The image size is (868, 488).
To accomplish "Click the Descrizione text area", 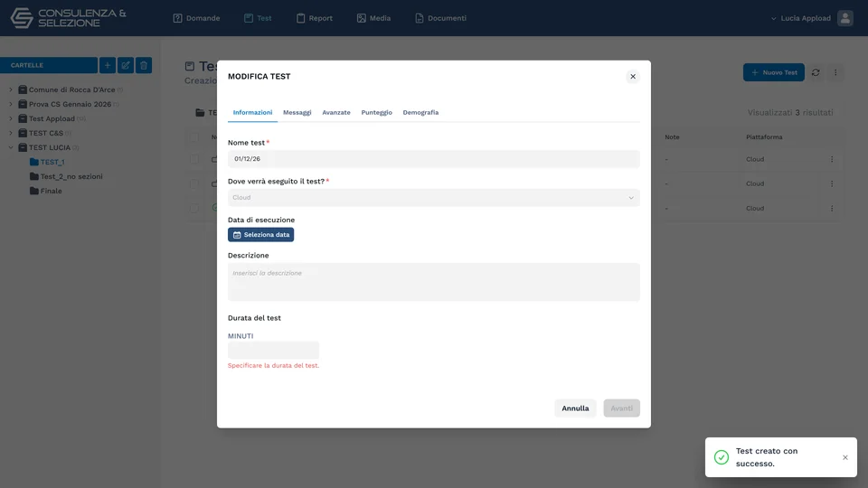I will point(433,282).
